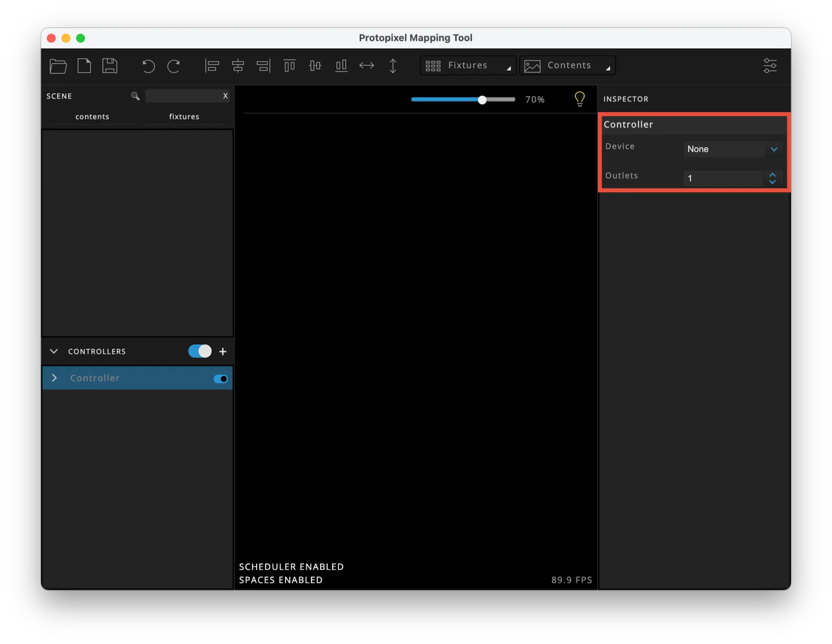Click the scene search input field
The width and height of the screenshot is (832, 644).
coord(184,96)
